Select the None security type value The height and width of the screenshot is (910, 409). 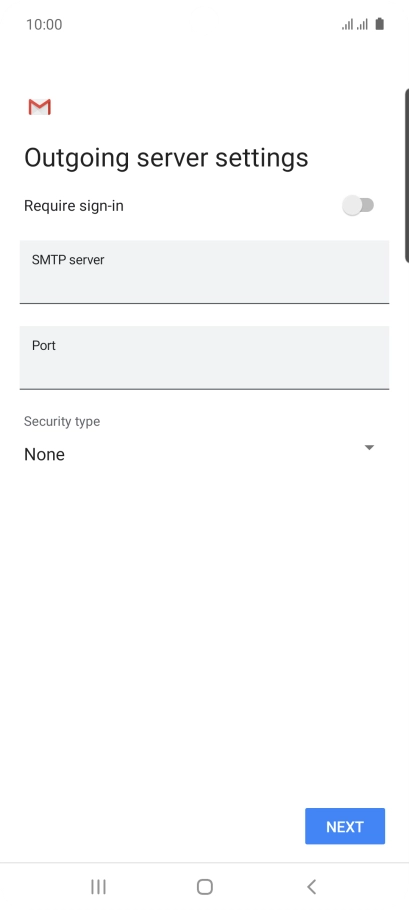tap(44, 454)
